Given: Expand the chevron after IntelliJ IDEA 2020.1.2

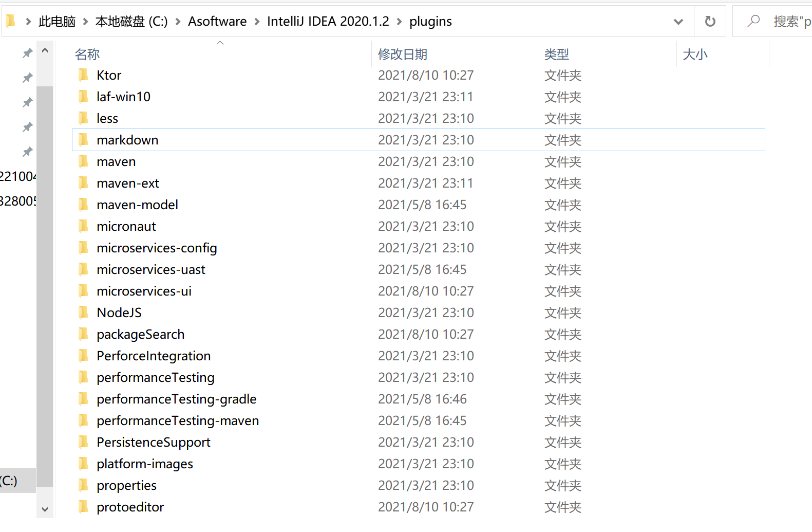Looking at the screenshot, I should [399, 22].
